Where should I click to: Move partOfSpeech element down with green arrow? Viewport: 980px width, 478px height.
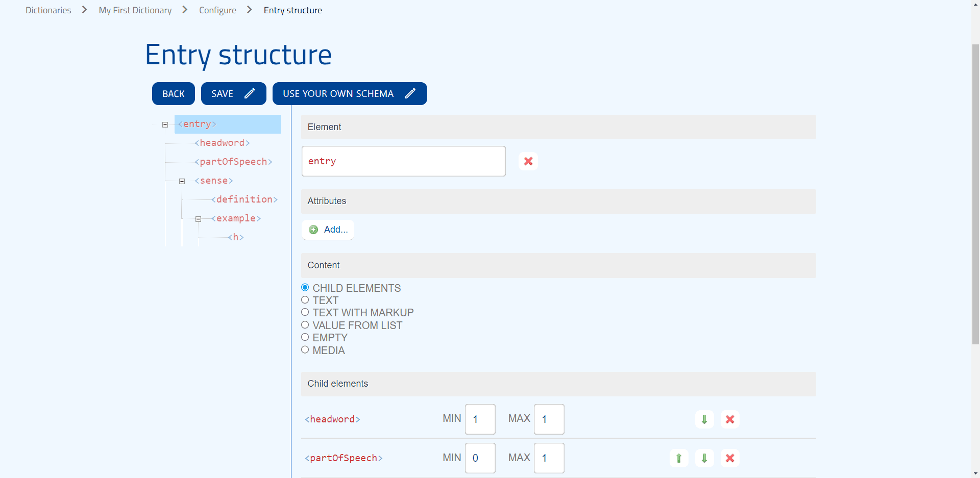[704, 458]
